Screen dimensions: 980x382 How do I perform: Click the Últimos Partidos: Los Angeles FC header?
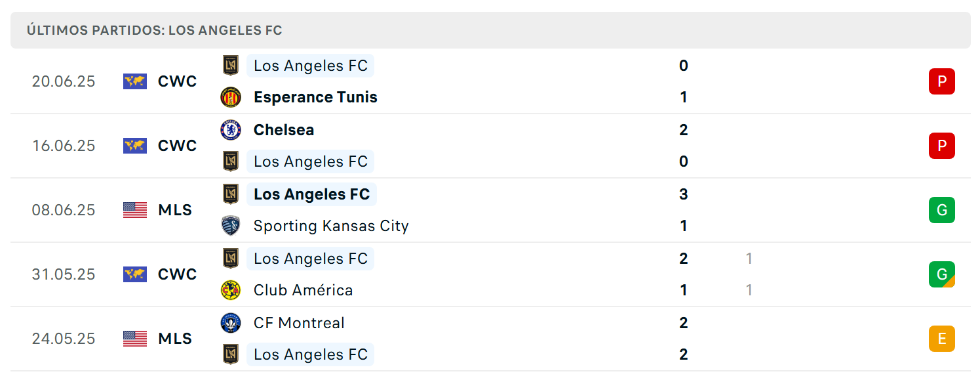point(490,30)
